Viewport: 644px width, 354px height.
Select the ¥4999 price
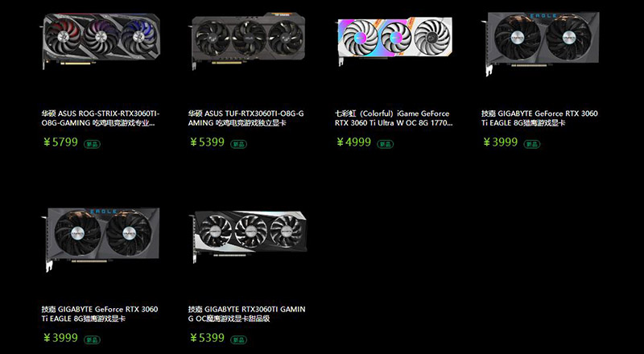pos(353,142)
